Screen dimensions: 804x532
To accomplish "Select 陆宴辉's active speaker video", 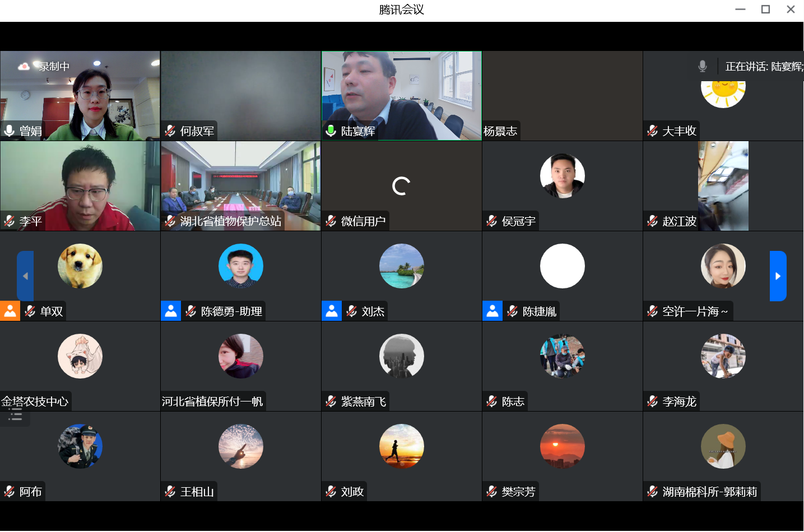I will click(x=402, y=96).
